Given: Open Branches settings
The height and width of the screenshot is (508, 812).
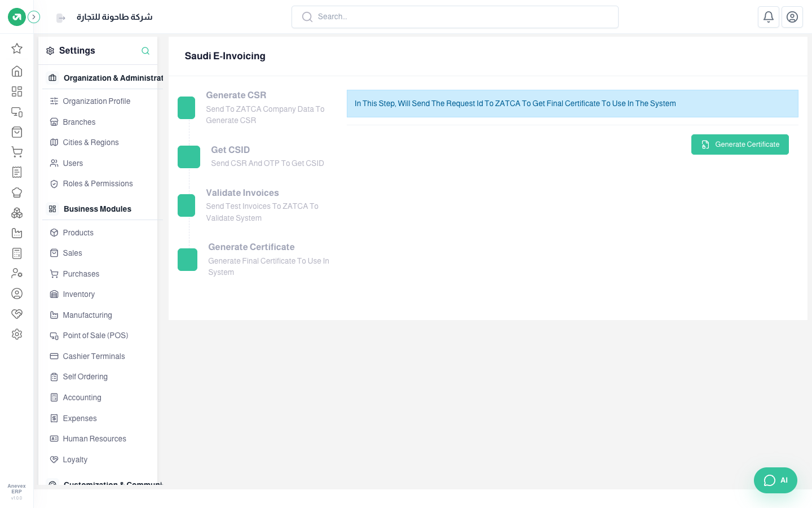Looking at the screenshot, I should pos(79,122).
